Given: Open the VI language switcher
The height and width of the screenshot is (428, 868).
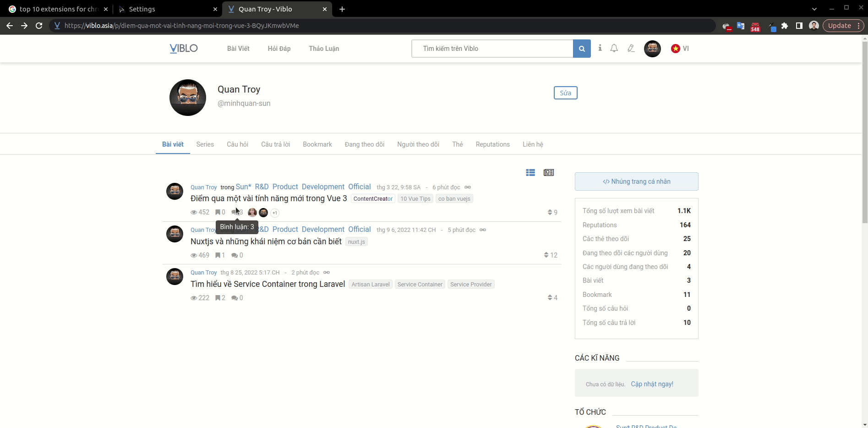Looking at the screenshot, I should coord(680,49).
